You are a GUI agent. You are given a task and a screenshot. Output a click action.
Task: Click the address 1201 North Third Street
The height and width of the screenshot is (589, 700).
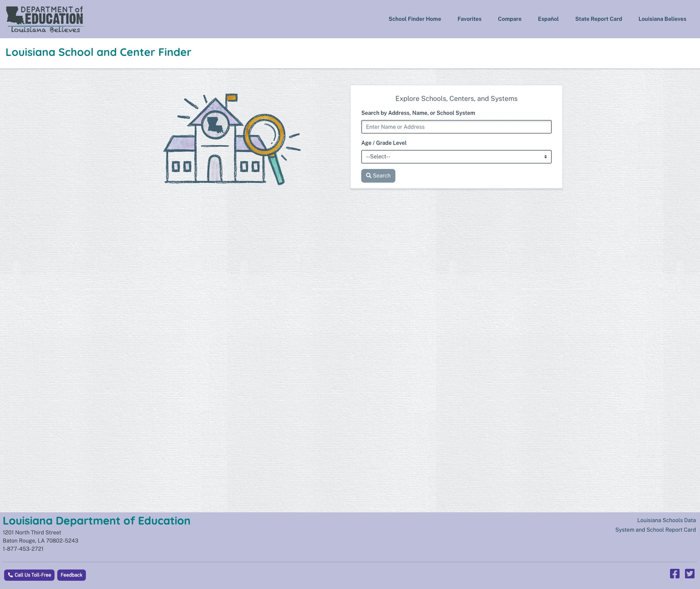32,532
